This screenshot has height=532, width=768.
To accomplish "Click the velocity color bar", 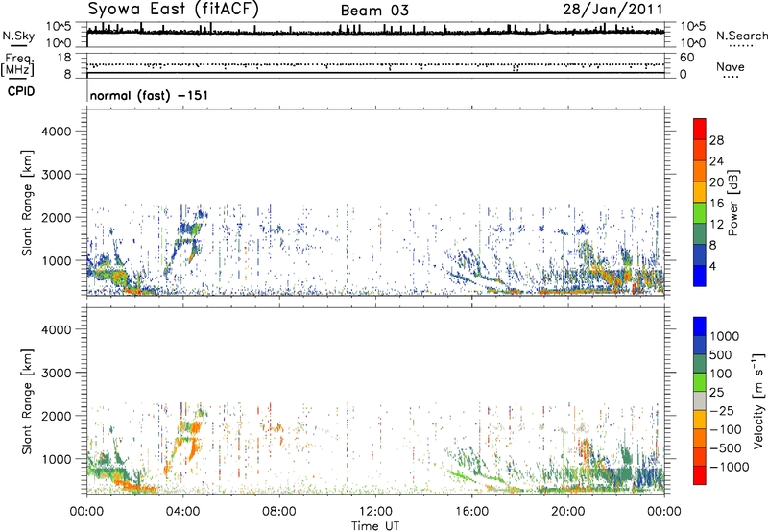I will coord(700,400).
